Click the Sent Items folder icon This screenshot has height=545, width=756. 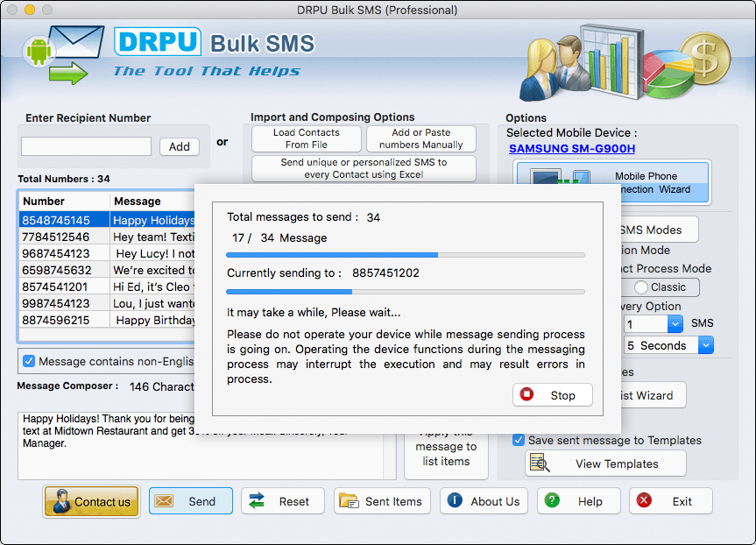349,500
